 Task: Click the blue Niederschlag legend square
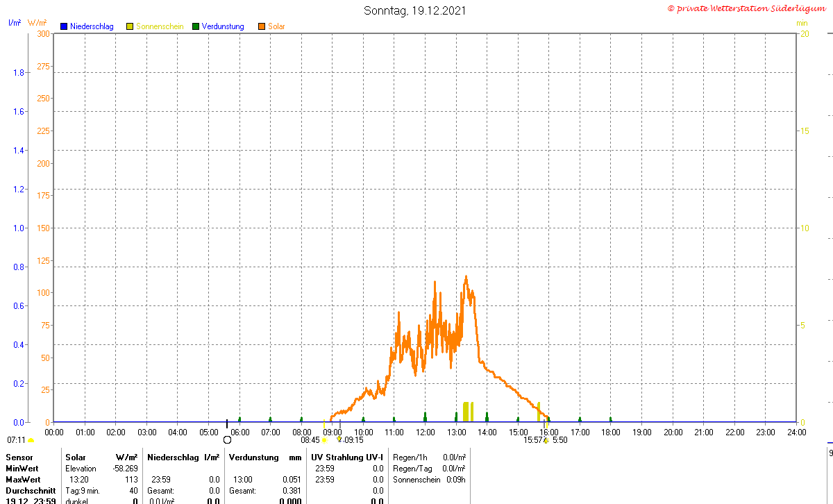64,26
